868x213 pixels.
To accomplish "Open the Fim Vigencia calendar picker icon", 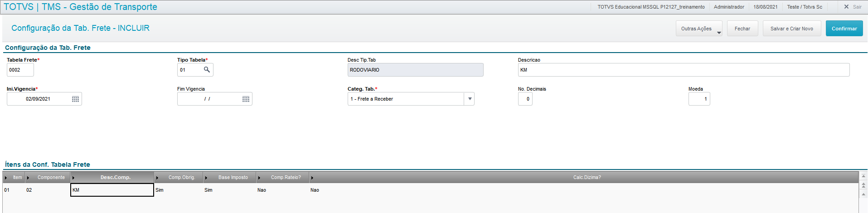I will pos(246,99).
